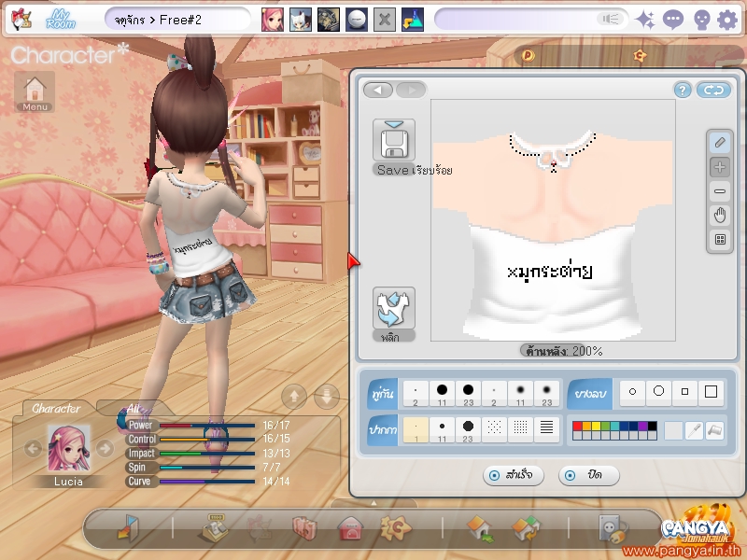Open the question mark help
747x560 pixels.
tap(683, 90)
